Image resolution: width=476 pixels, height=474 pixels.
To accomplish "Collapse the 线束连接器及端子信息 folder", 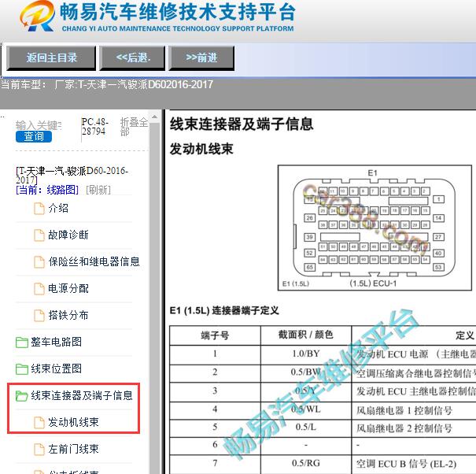I will coord(82,395).
